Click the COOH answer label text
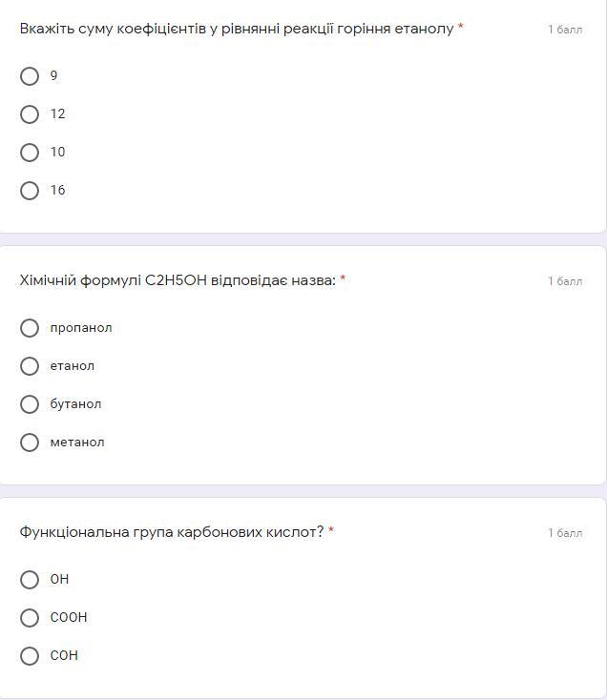 click(x=69, y=618)
